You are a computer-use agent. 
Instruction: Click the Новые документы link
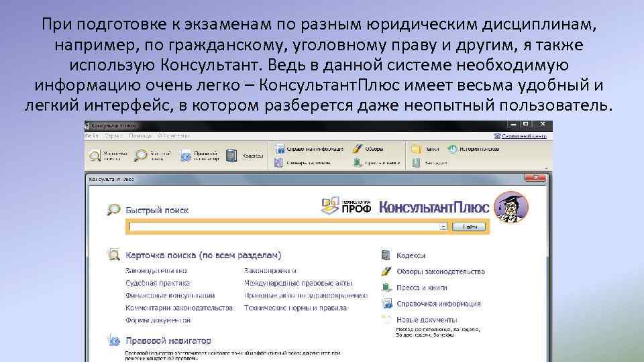click(427, 320)
